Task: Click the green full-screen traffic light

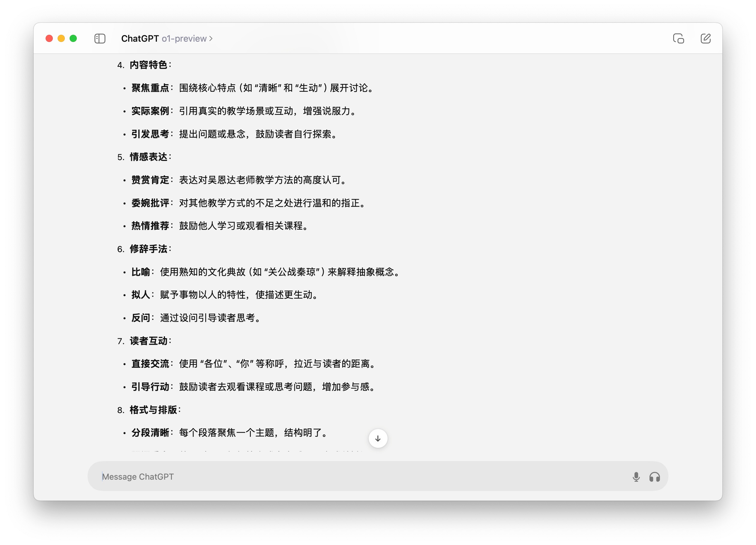Action: [73, 39]
